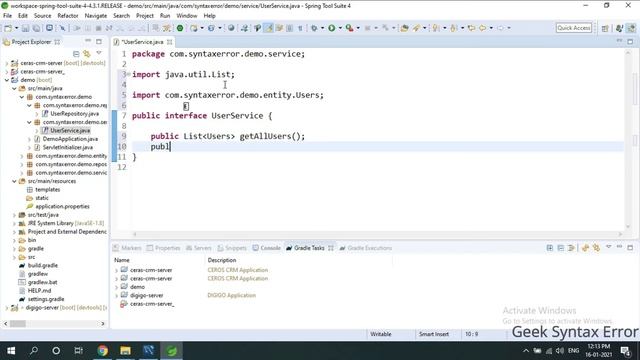Click the New file toolbar icon
The width and height of the screenshot is (640, 360).
tap(8, 28)
